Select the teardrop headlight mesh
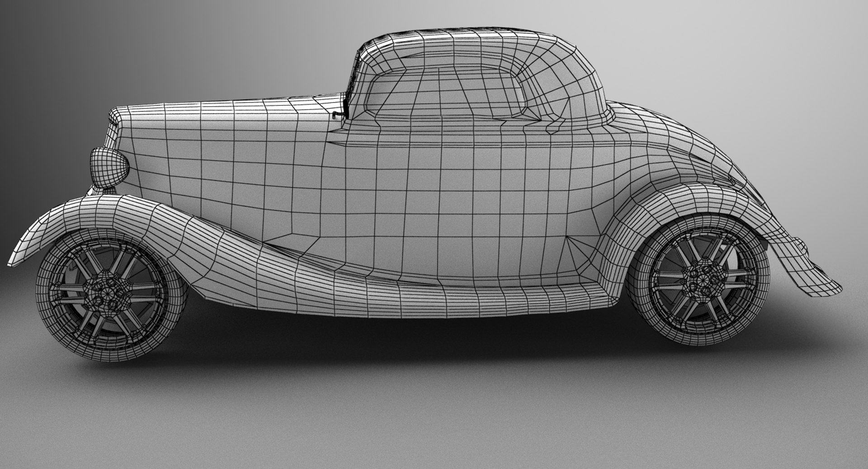This screenshot has width=868, height=469. [x=109, y=166]
